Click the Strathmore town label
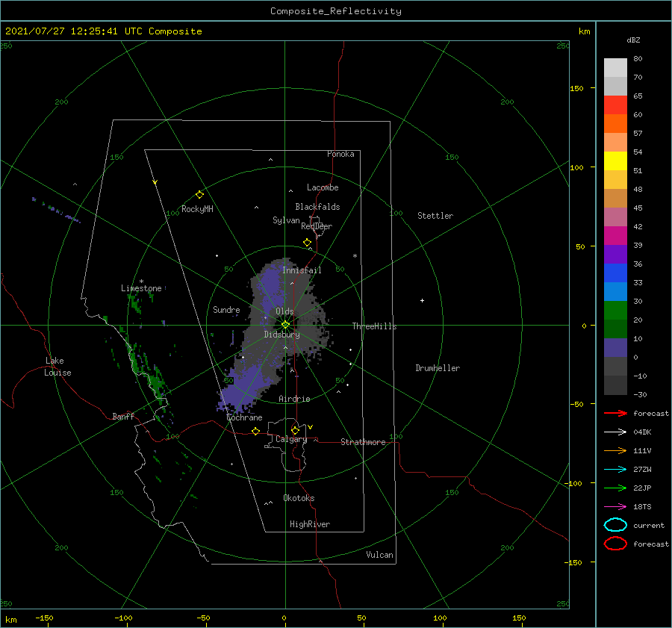This screenshot has width=672, height=628. coord(363,442)
